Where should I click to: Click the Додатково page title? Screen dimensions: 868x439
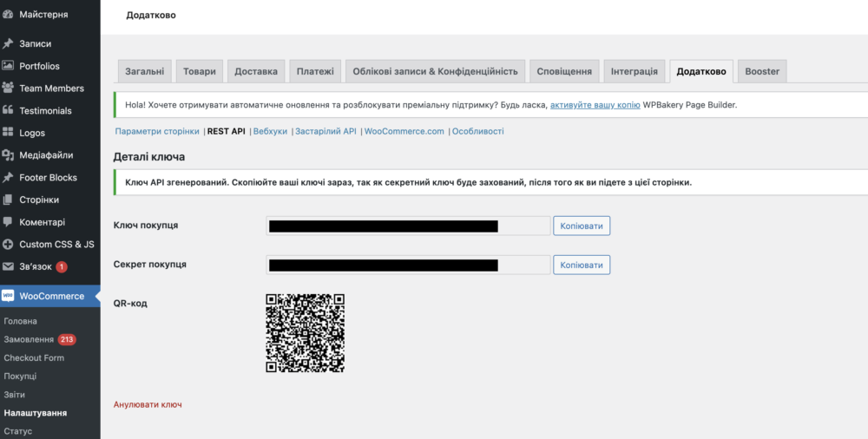(x=151, y=16)
